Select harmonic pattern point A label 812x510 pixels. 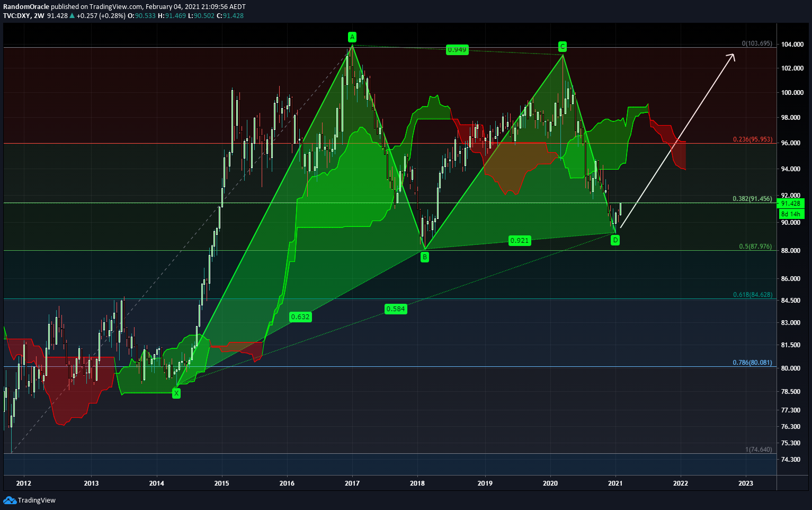click(x=352, y=37)
